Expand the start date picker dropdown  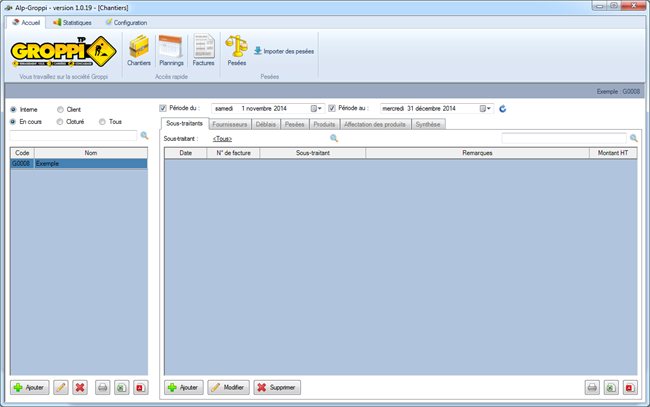tap(317, 109)
